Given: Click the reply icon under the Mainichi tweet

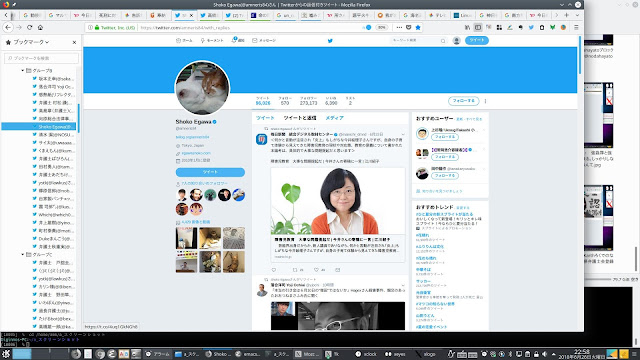Looking at the screenshot, I should click(274, 270).
